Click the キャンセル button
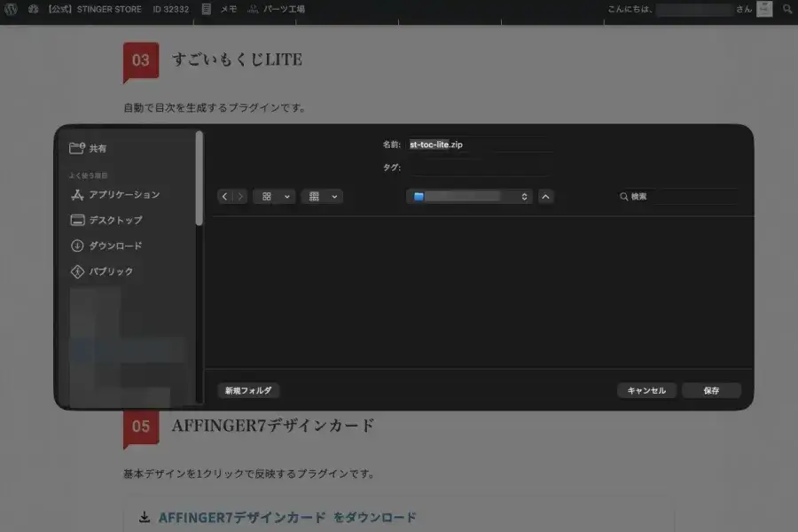Screen dimensions: 798x532 coord(646,390)
